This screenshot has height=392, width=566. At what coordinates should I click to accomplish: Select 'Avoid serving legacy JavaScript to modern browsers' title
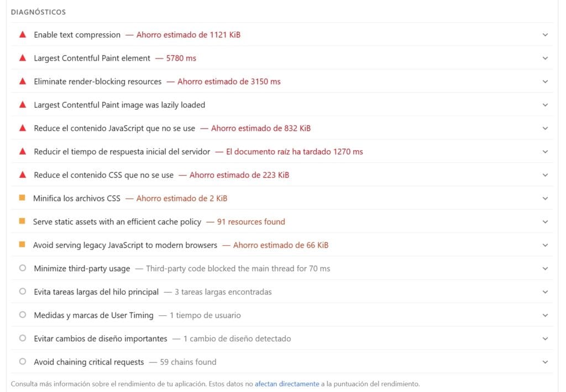(125, 245)
